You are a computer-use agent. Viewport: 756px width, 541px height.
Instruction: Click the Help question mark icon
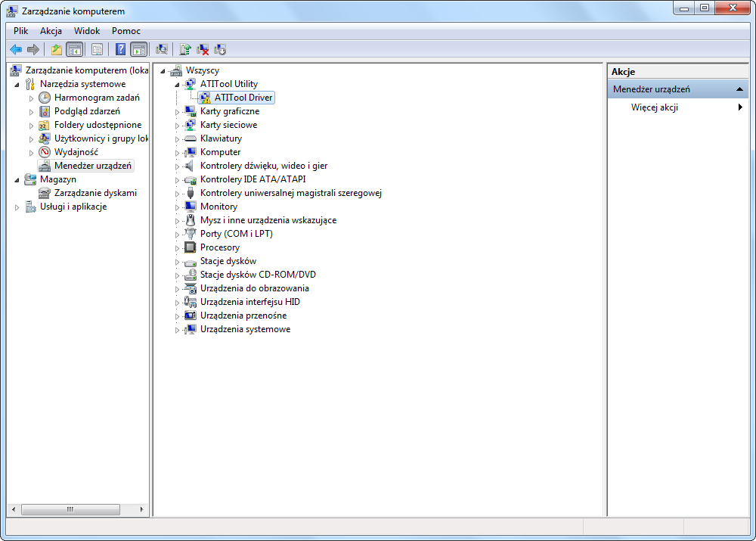(x=120, y=49)
